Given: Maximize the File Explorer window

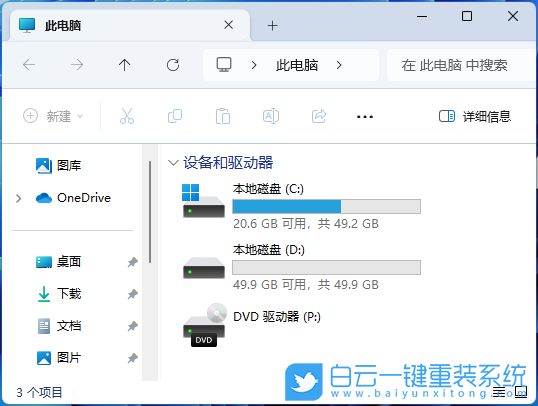Looking at the screenshot, I should (467, 16).
